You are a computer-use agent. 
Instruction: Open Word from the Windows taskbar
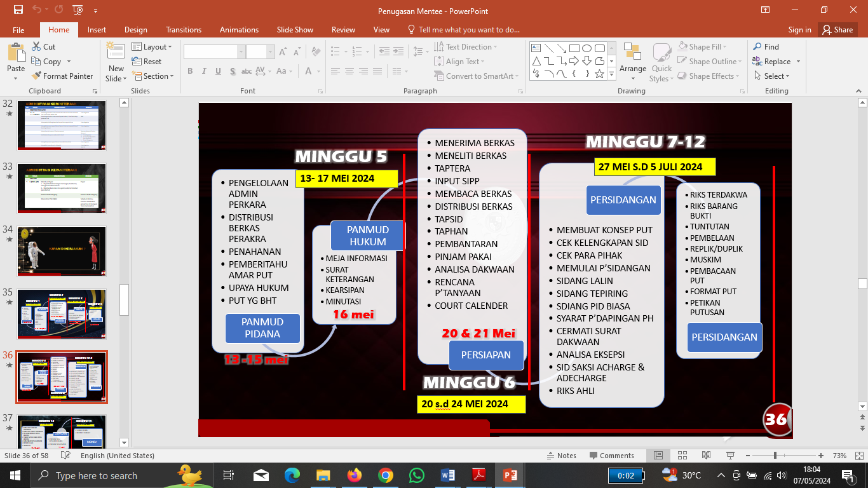click(448, 475)
